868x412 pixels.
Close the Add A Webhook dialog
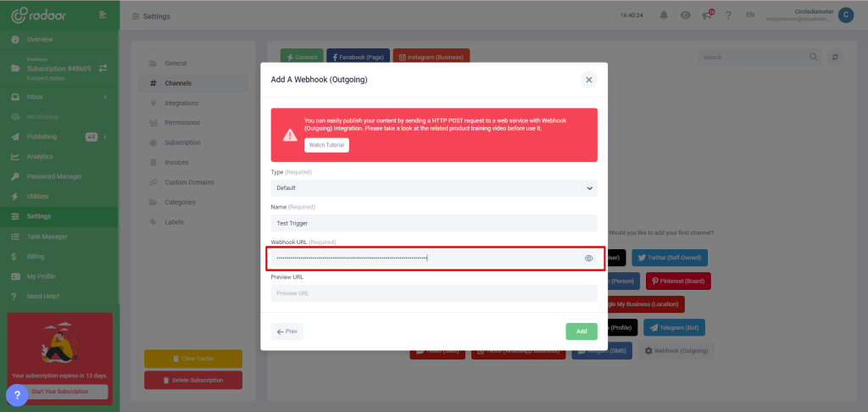point(588,80)
